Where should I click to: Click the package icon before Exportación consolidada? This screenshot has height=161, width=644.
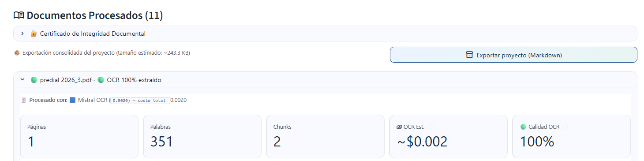[x=17, y=53]
